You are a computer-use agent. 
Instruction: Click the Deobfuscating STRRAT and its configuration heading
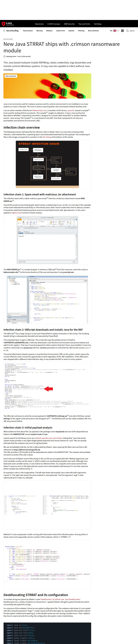pyautogui.click(x=36, y=595)
